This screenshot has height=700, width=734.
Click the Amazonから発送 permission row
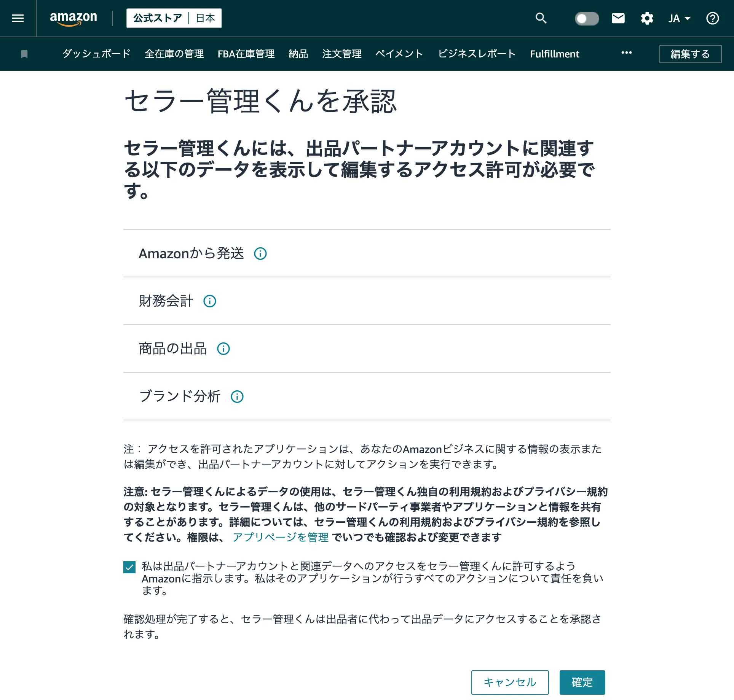pos(367,253)
